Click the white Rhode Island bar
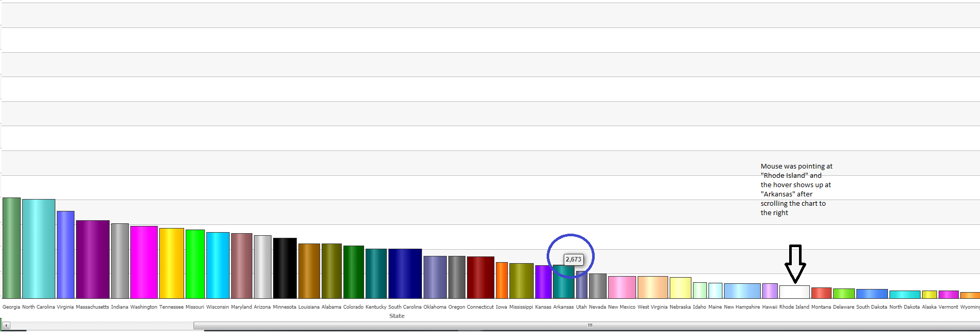Viewport: 980px width, 335px height. pyautogui.click(x=794, y=292)
